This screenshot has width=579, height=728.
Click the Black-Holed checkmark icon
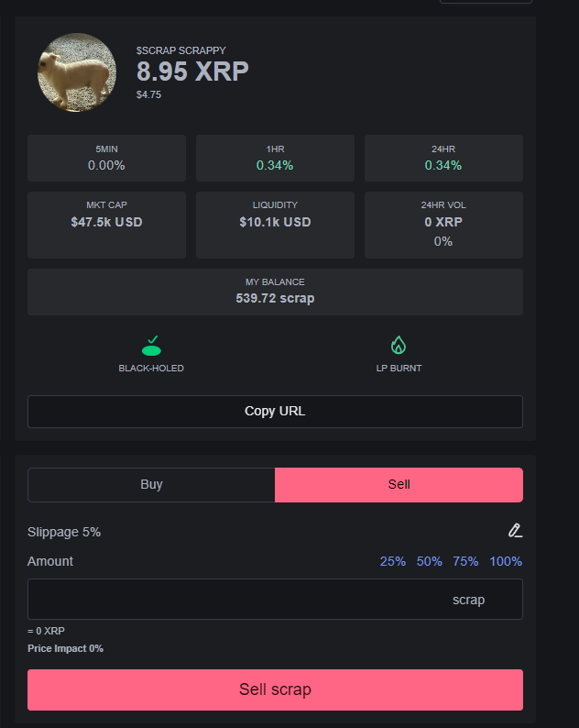point(151,346)
